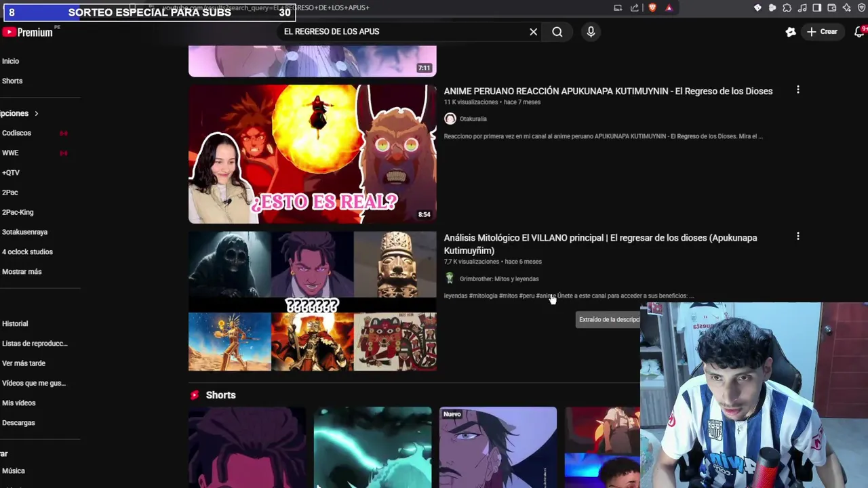868x488 pixels.
Task: Open options menu for ANIME PERUANO REACCIÓN video
Action: tap(797, 89)
